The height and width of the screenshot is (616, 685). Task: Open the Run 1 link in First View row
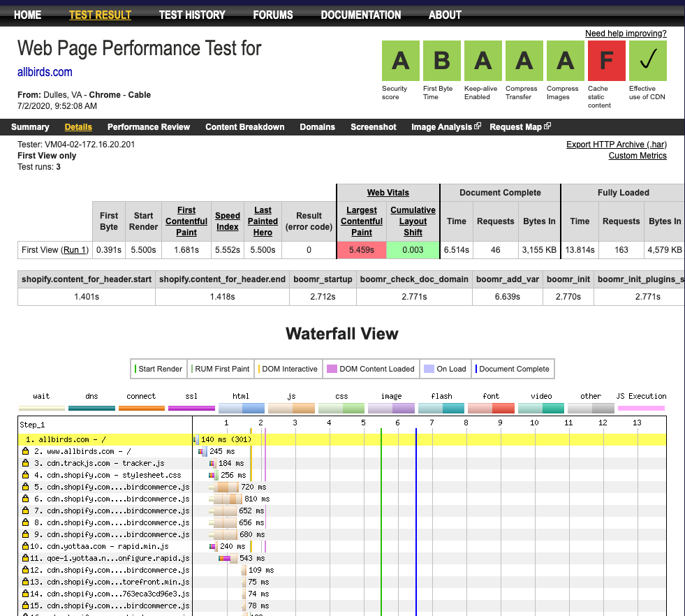pyautogui.click(x=75, y=250)
